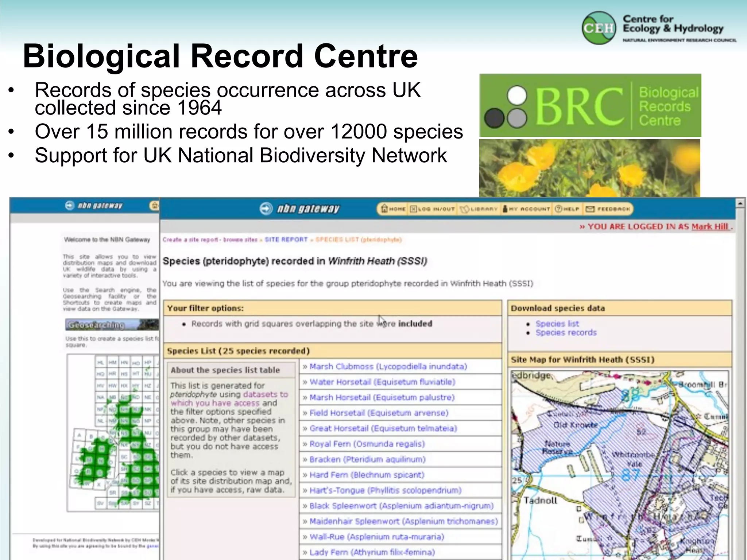Click the Log in/out toolbar icon
Viewport: 747px width, 560px height.
(x=414, y=209)
